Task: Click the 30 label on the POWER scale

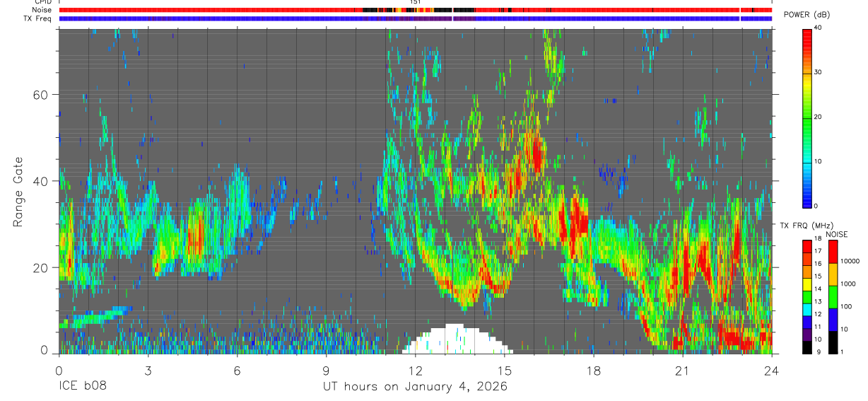Action: [x=818, y=72]
